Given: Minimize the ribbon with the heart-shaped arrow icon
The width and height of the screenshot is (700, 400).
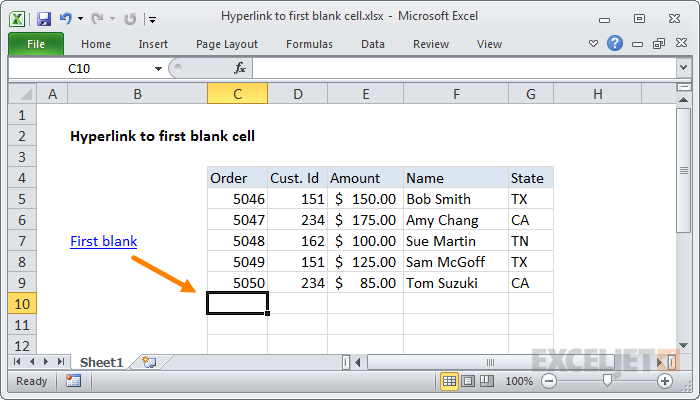Looking at the screenshot, I should pos(593,44).
